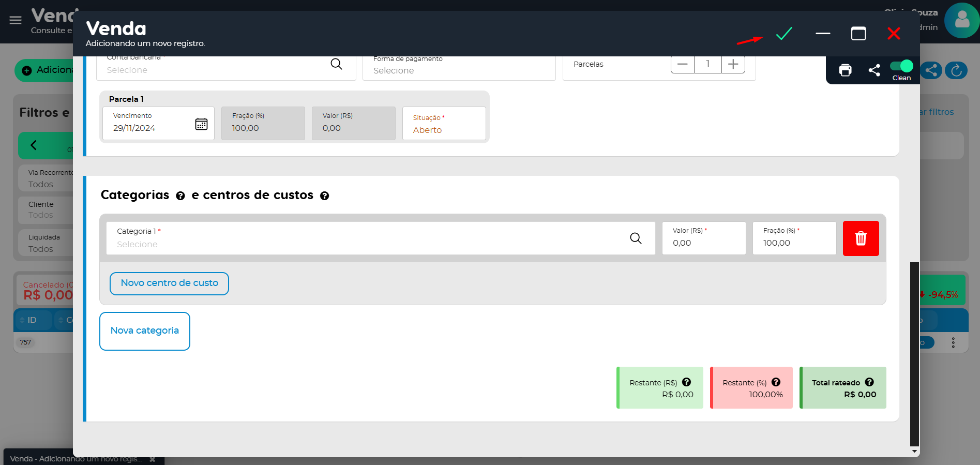This screenshot has height=465, width=980.
Task: Click the Valor (R$) field in Categoria 1
Action: 703,238
